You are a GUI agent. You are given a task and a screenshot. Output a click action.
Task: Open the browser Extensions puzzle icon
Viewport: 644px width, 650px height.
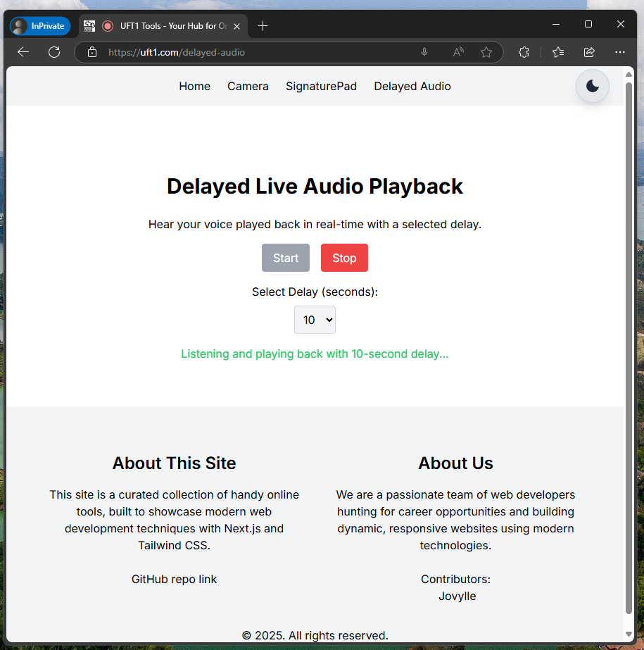click(x=524, y=52)
